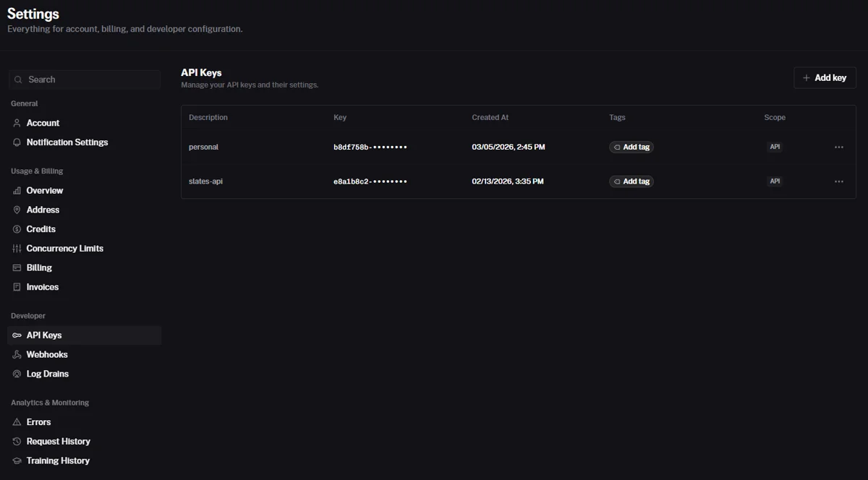Open Training History from sidebar
The image size is (868, 480).
pyautogui.click(x=58, y=460)
